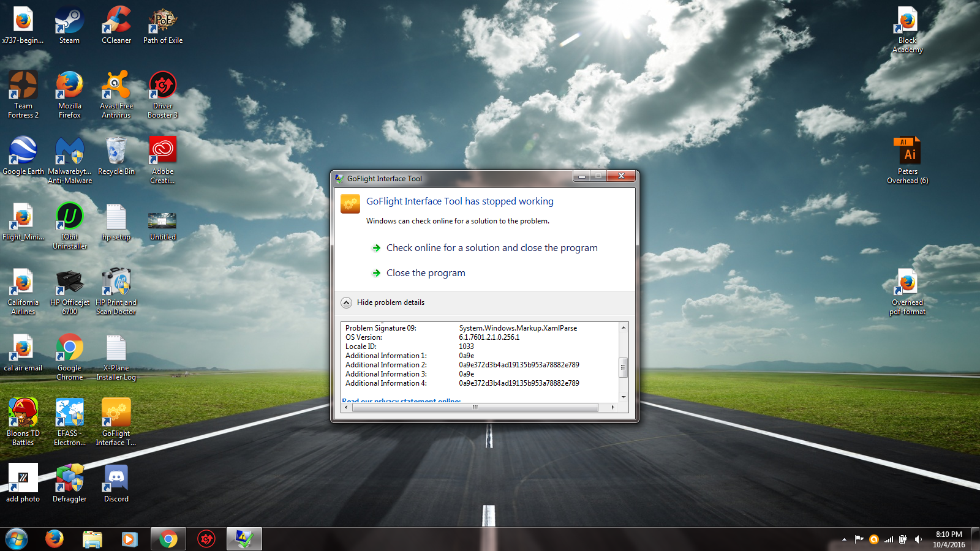Show hidden icons in system tray

(844, 539)
